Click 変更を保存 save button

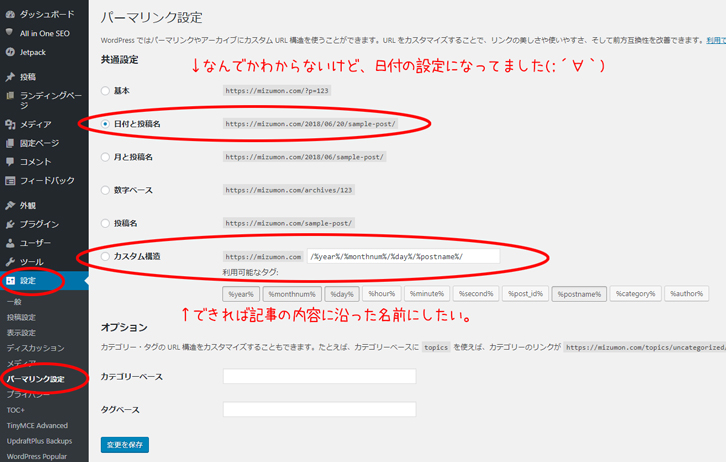(125, 444)
